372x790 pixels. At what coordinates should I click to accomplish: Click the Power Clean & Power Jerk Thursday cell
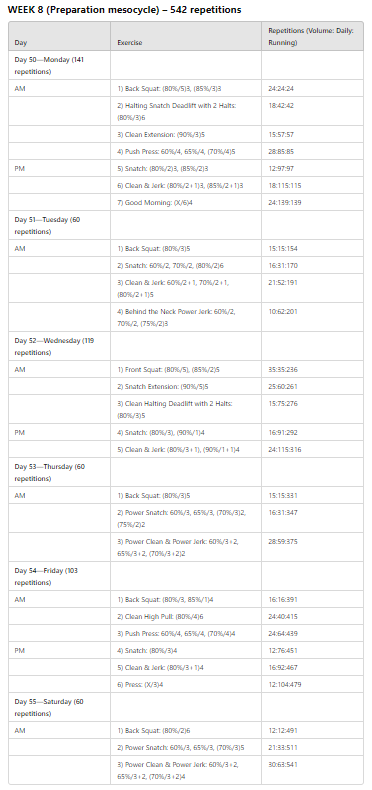tap(186, 547)
